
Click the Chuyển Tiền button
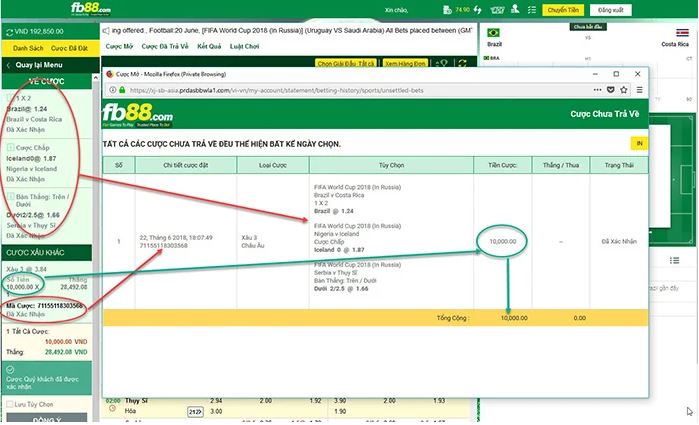pyautogui.click(x=563, y=10)
